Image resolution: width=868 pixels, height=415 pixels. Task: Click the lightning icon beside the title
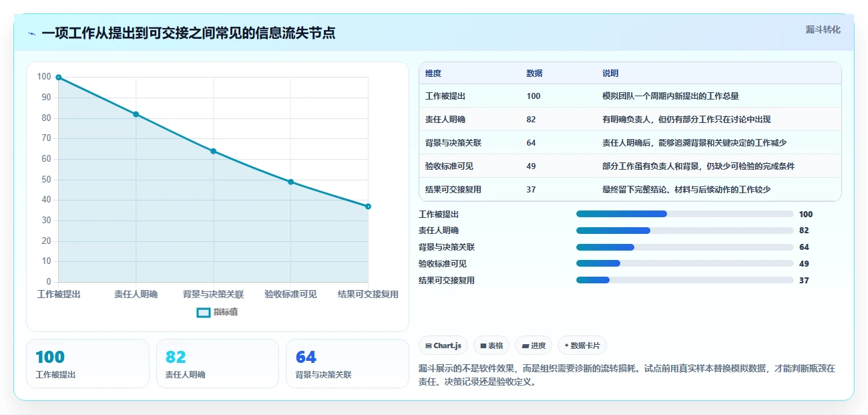click(31, 33)
